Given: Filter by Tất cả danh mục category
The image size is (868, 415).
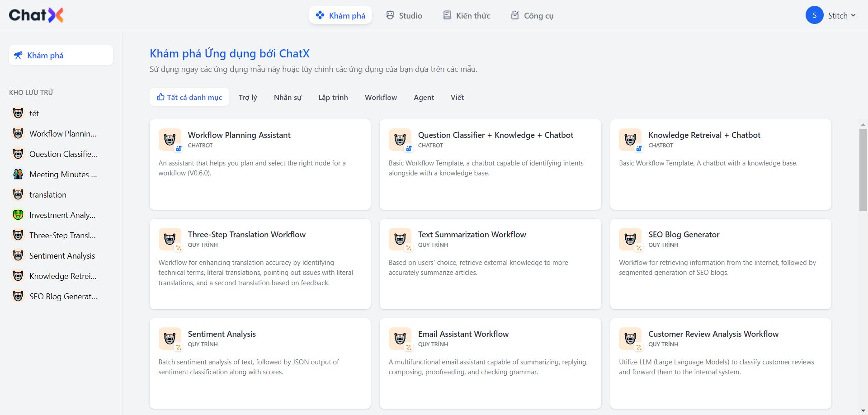Looking at the screenshot, I should [189, 97].
